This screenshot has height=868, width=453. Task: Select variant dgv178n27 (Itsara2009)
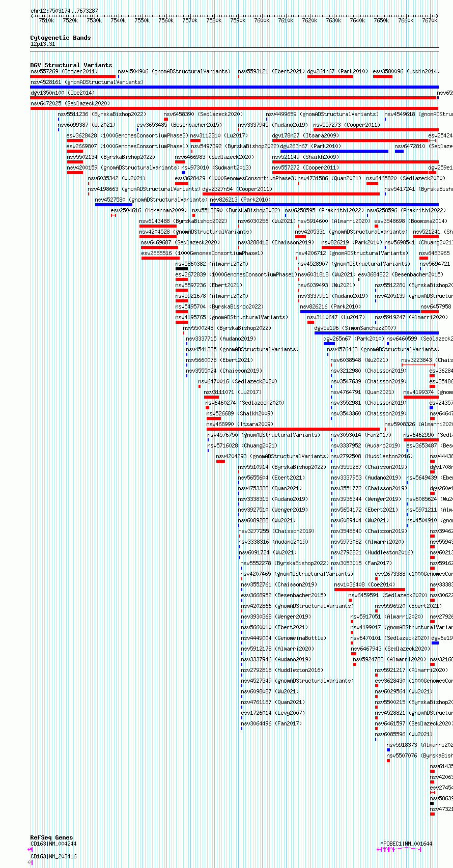pyautogui.click(x=305, y=135)
